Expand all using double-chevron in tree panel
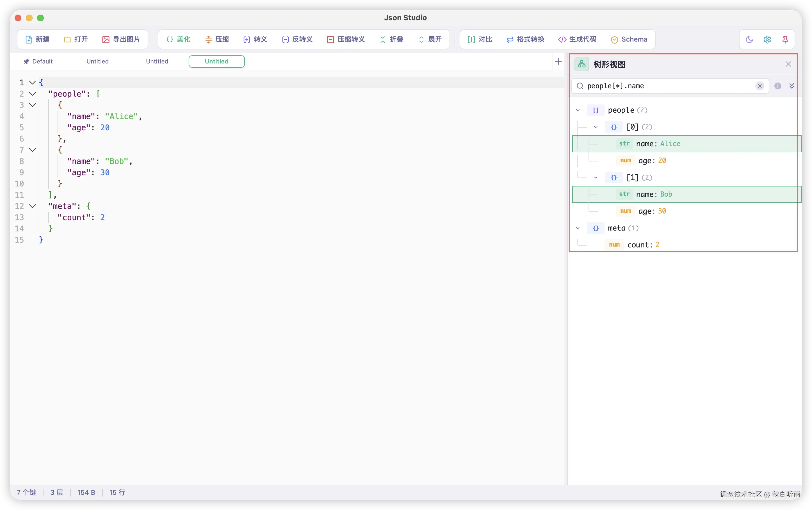The width and height of the screenshot is (812, 510). point(792,86)
